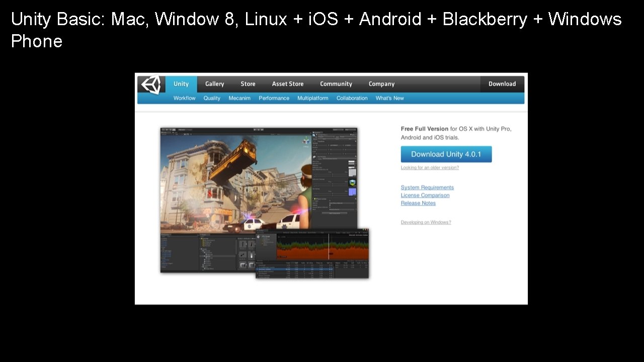Follow the 'Developing on Windows?' link

[x=426, y=222]
